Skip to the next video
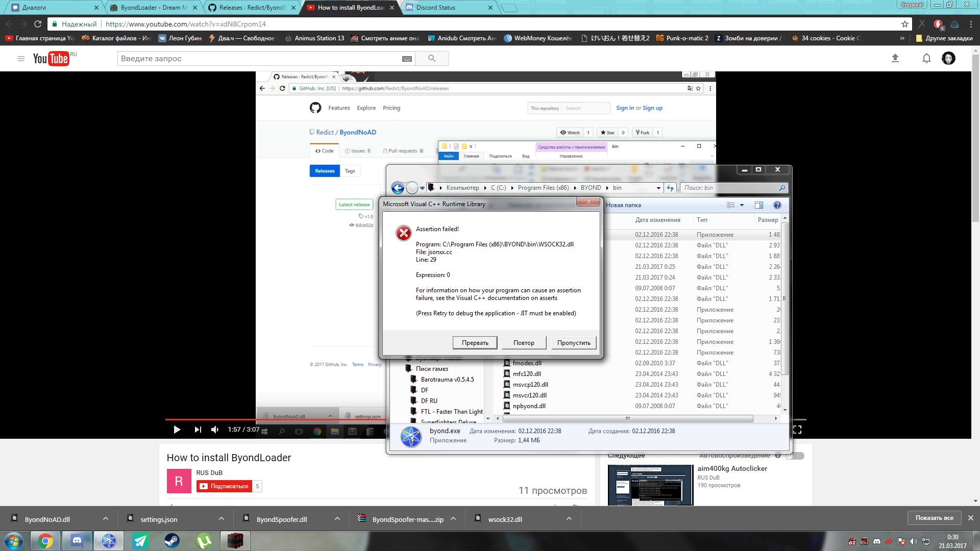The height and width of the screenshot is (551, 980). pos(198,430)
